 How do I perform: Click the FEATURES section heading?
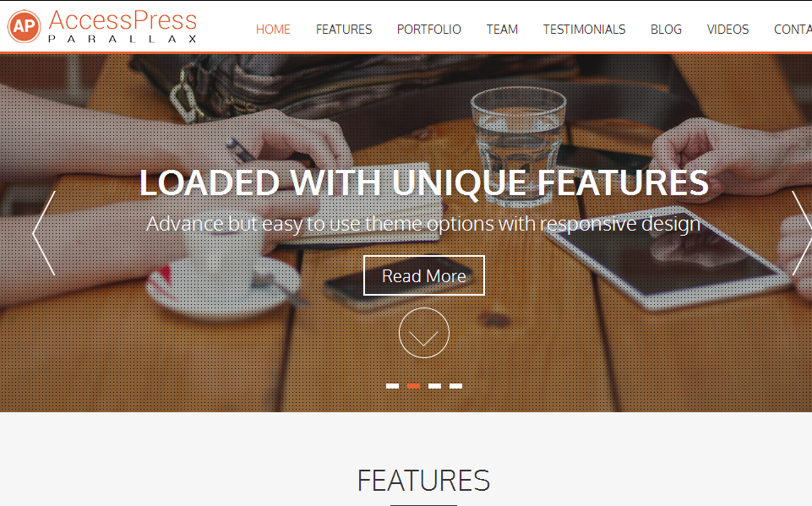point(423,480)
